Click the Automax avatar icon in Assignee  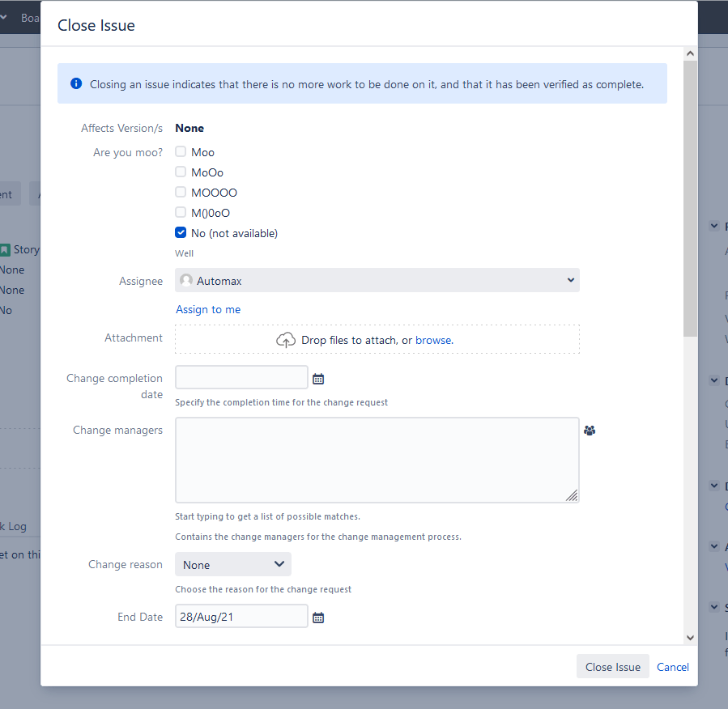pyautogui.click(x=187, y=281)
